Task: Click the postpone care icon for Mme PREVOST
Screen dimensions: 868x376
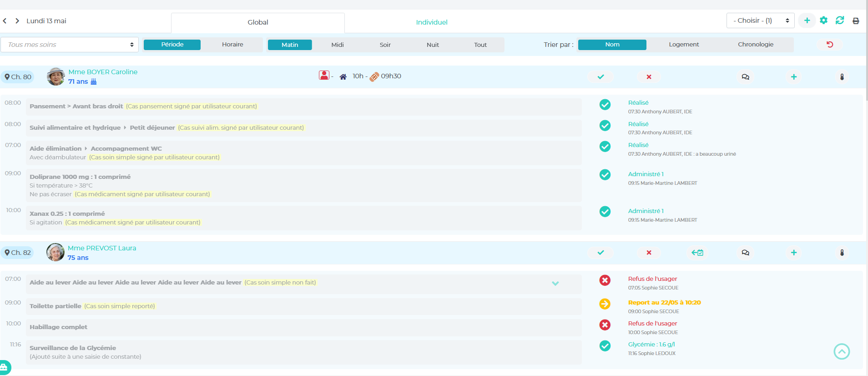Action: pos(697,253)
